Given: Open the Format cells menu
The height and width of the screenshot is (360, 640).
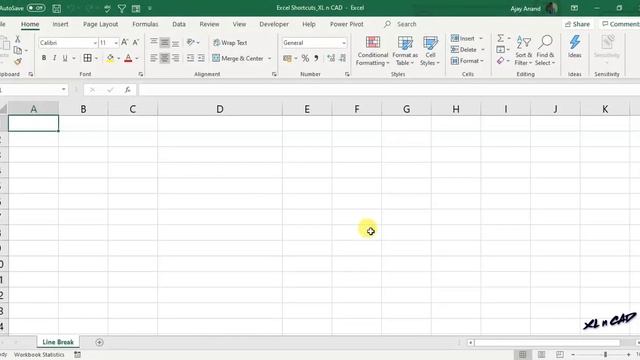Looking at the screenshot, I should pyautogui.click(x=467, y=61).
